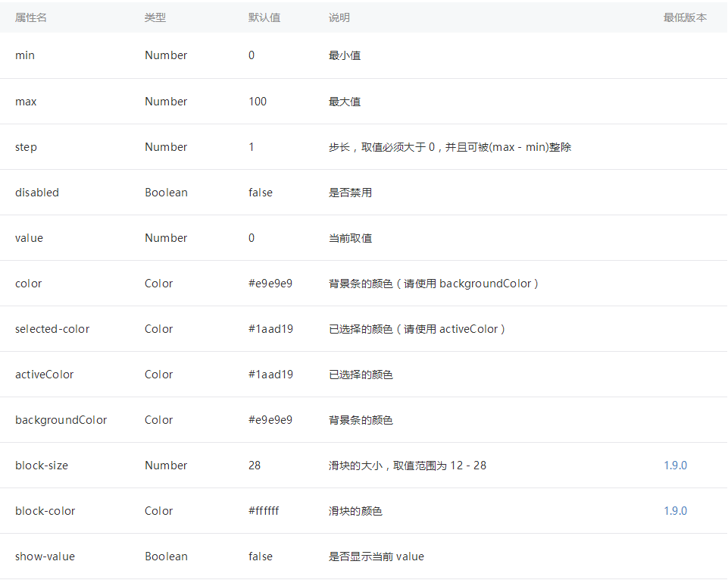Select the backgroundColor property name
The image size is (728, 580).
pos(61,420)
